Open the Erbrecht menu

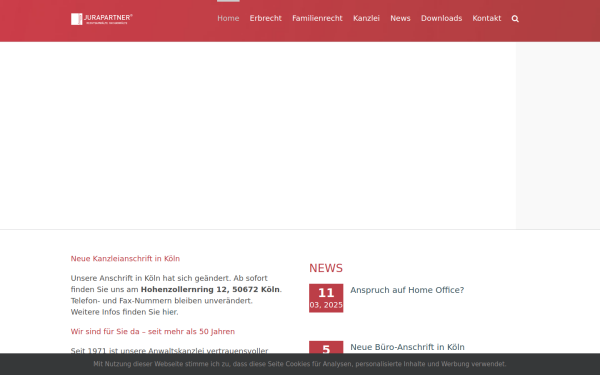(x=266, y=18)
